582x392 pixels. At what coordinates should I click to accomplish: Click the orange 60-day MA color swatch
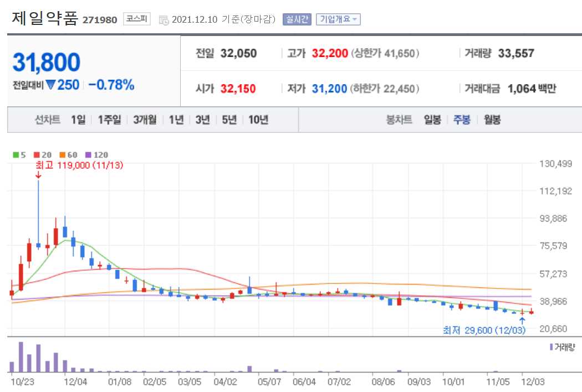tap(62, 154)
